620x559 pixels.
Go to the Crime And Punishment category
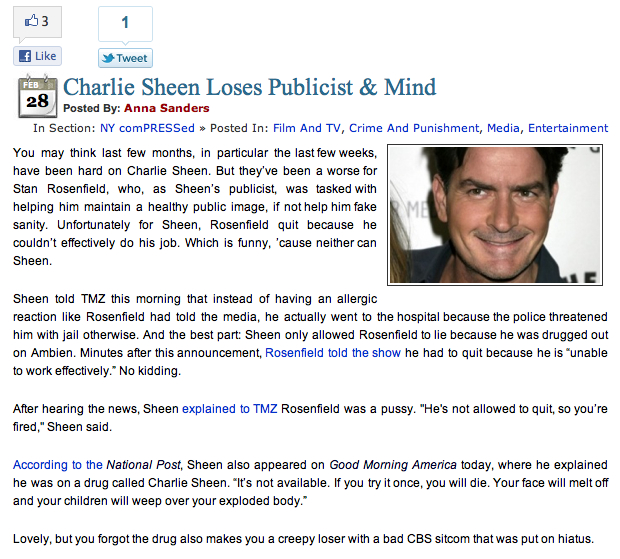coord(414,128)
